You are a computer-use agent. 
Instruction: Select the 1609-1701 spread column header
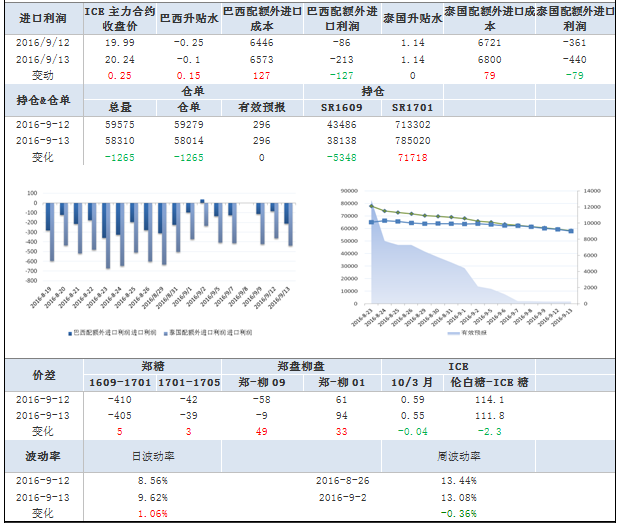click(118, 382)
